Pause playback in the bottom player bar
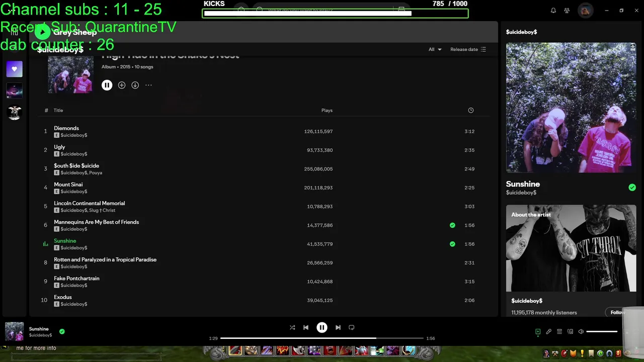 [322, 327]
